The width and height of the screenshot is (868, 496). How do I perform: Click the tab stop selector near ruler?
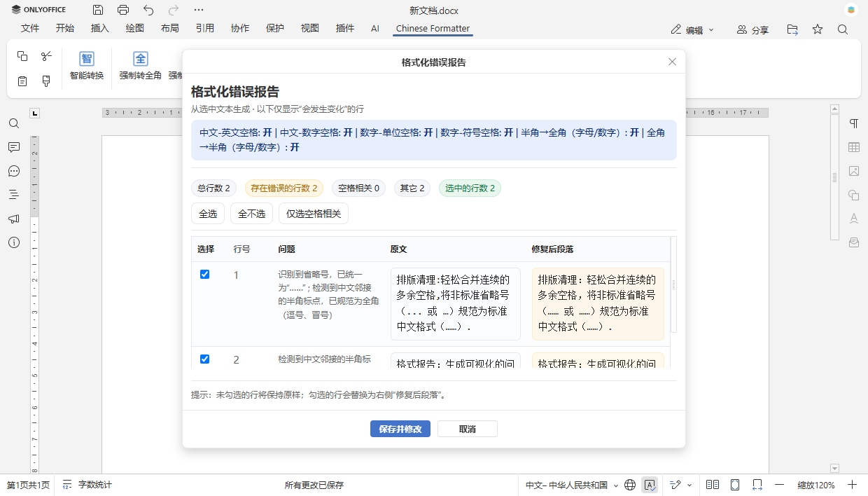pyautogui.click(x=35, y=113)
